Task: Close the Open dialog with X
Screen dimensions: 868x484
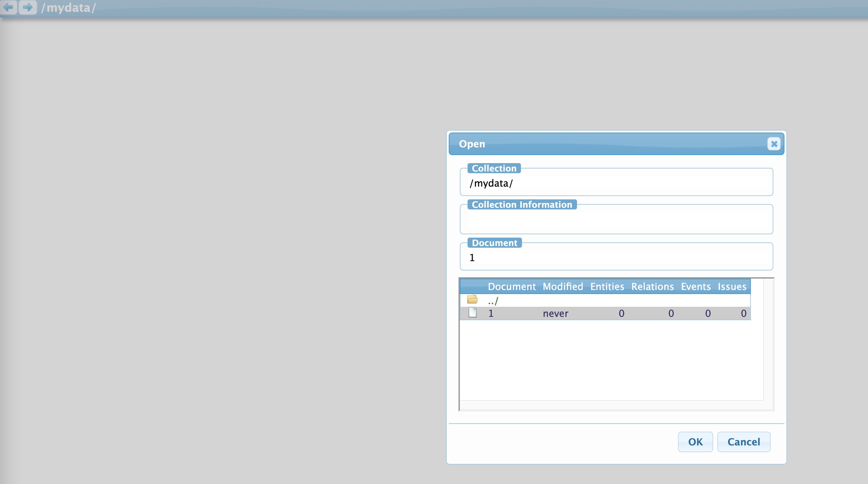Action: [774, 144]
